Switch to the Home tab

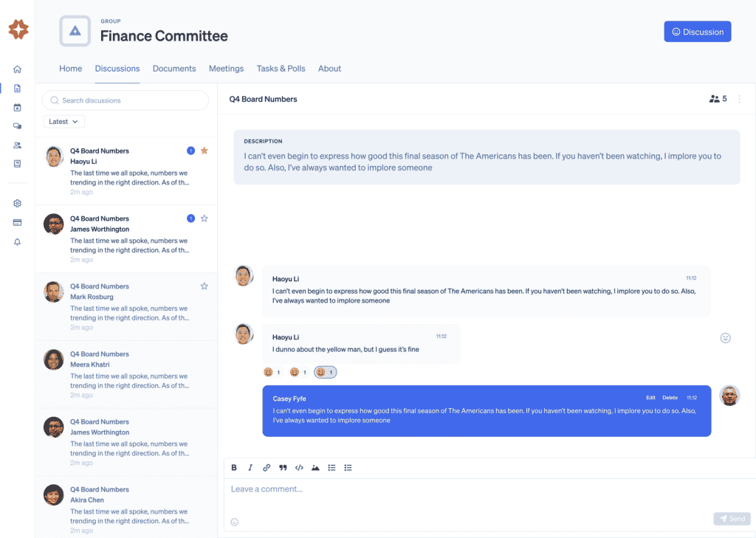point(70,69)
